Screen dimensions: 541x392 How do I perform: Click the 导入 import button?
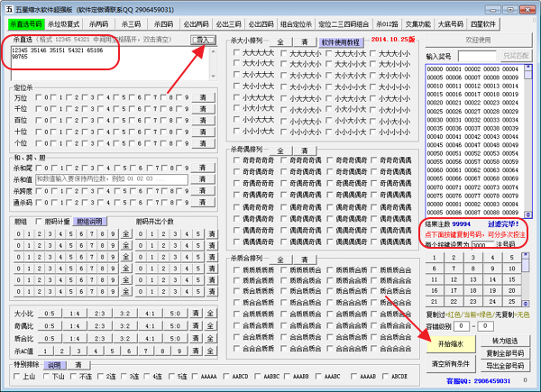point(204,41)
